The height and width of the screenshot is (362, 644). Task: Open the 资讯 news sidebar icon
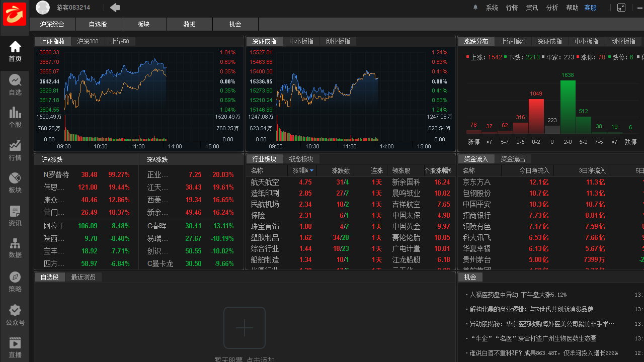tap(15, 216)
